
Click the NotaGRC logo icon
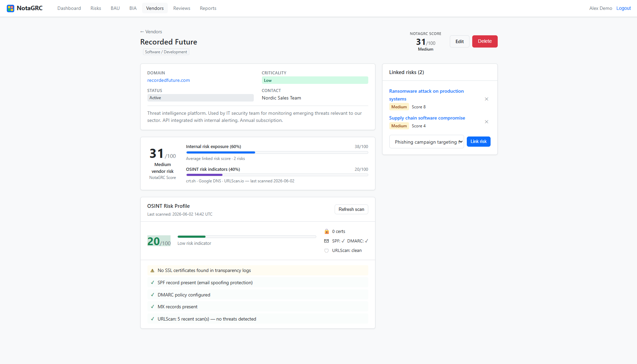(x=11, y=8)
